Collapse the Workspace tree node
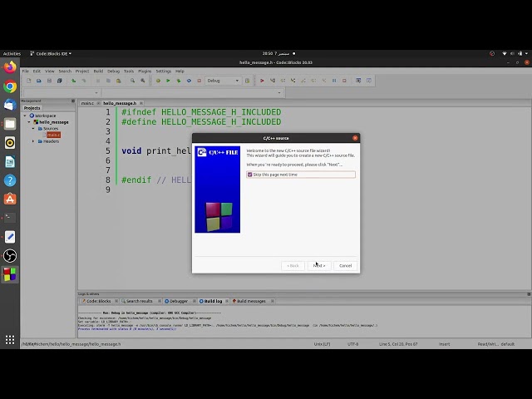The width and height of the screenshot is (532, 399). tap(25, 116)
